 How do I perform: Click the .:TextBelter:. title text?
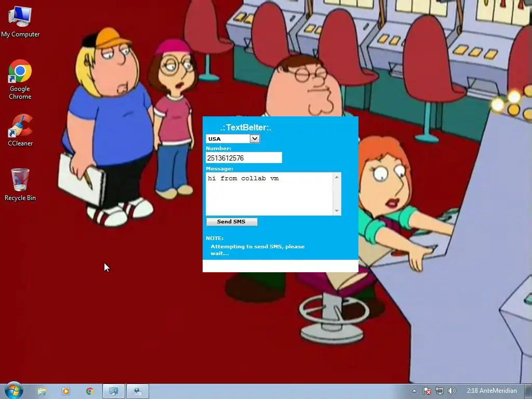[x=246, y=128]
